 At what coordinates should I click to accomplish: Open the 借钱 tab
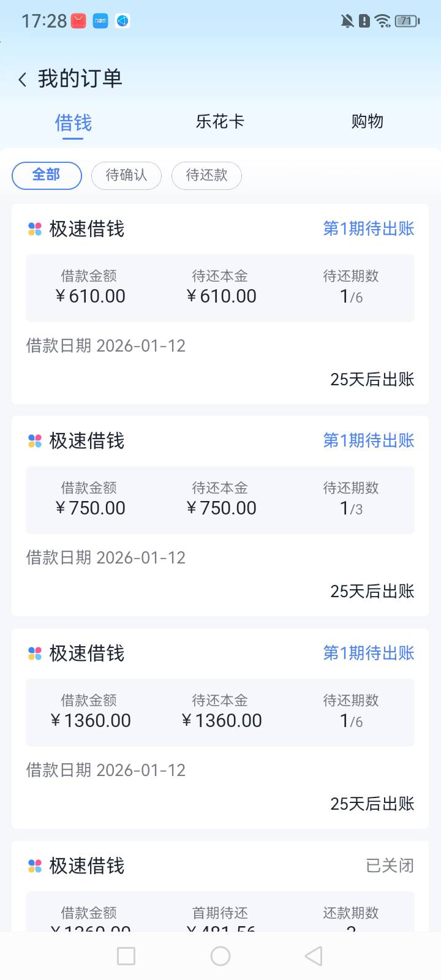pyautogui.click(x=73, y=123)
